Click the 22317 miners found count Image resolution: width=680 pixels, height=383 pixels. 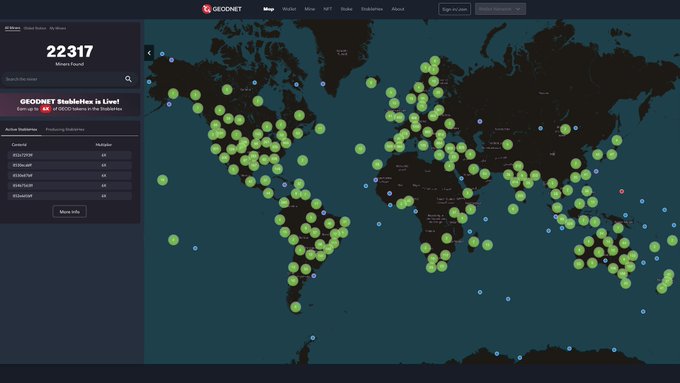[70, 51]
